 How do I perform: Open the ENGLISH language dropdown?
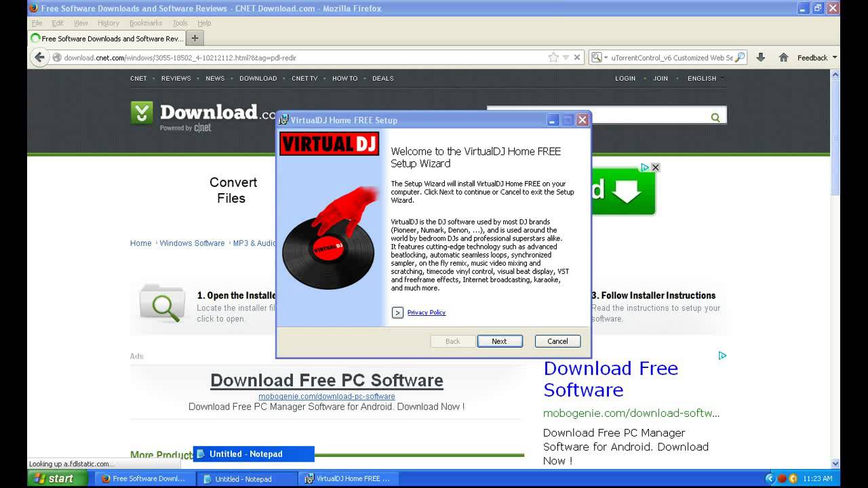pos(705,79)
